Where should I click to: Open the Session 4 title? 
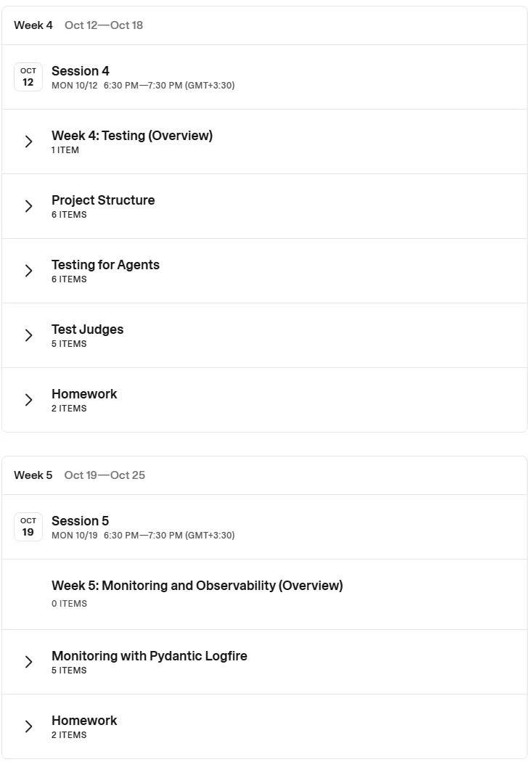(x=80, y=71)
